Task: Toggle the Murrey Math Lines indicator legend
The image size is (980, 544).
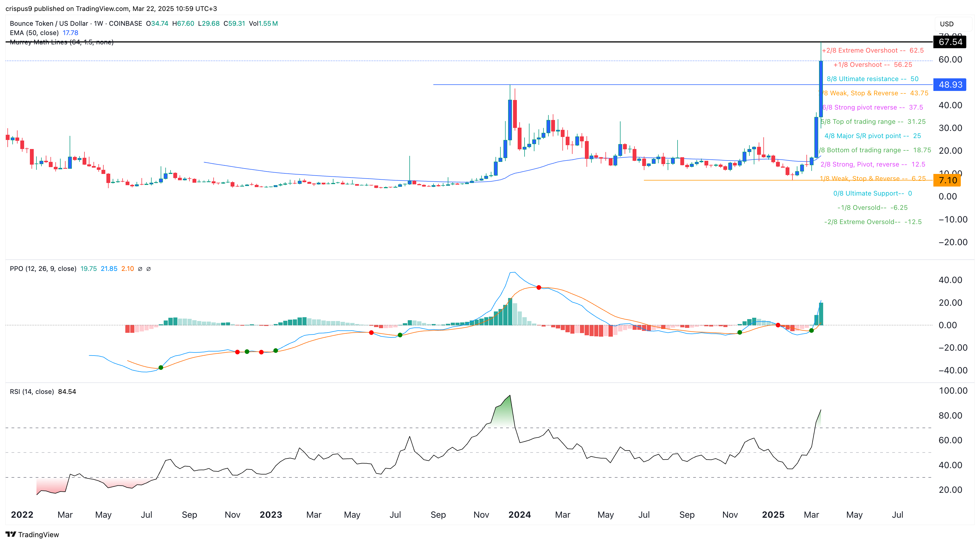Action: 62,42
